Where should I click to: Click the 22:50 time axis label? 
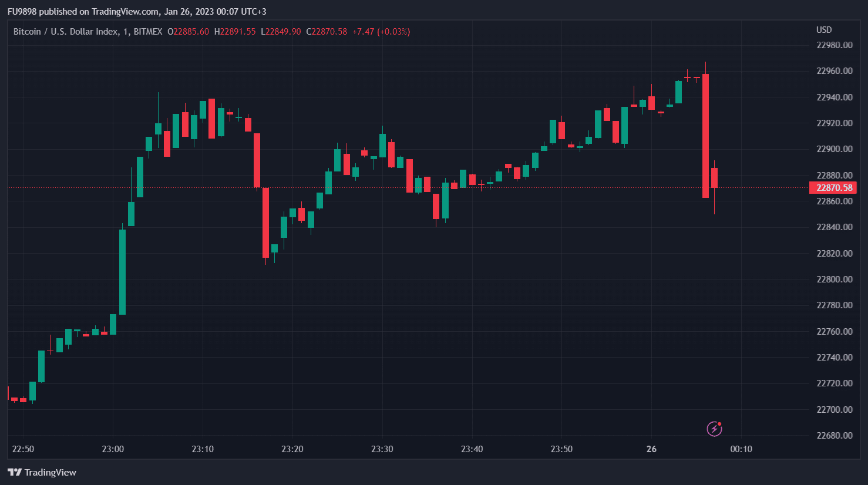23,449
